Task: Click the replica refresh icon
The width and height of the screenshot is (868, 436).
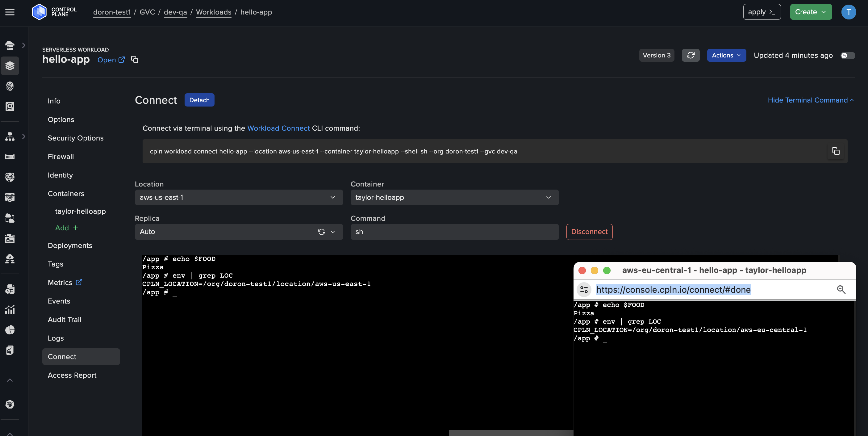Action: coord(321,231)
